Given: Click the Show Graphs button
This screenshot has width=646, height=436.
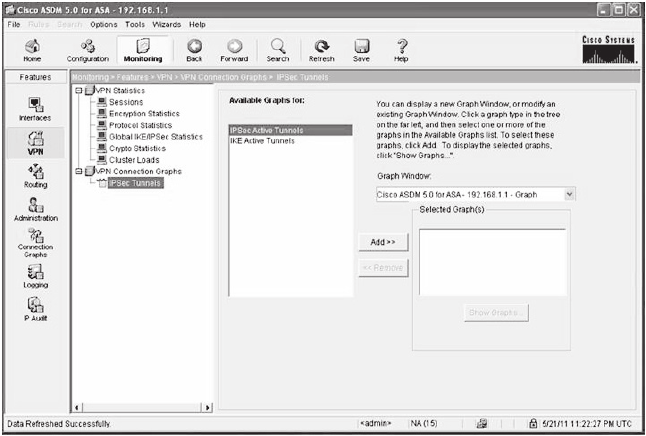Looking at the screenshot, I should (496, 313).
